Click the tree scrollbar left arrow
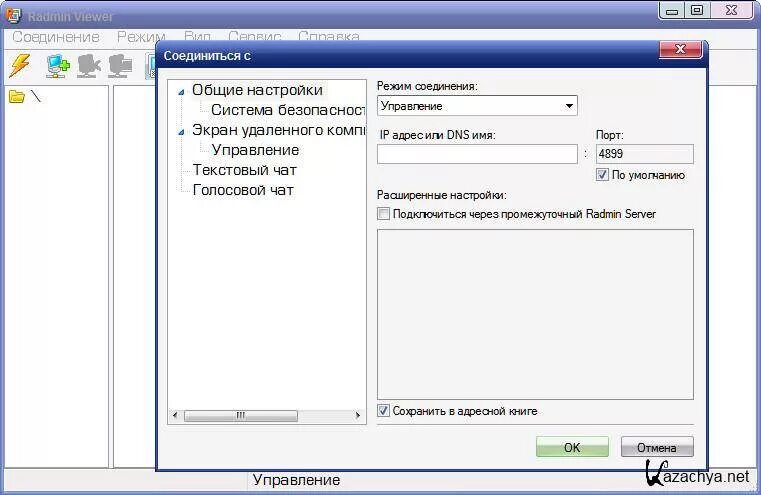Screen dimensions: 761x495 tap(175, 415)
